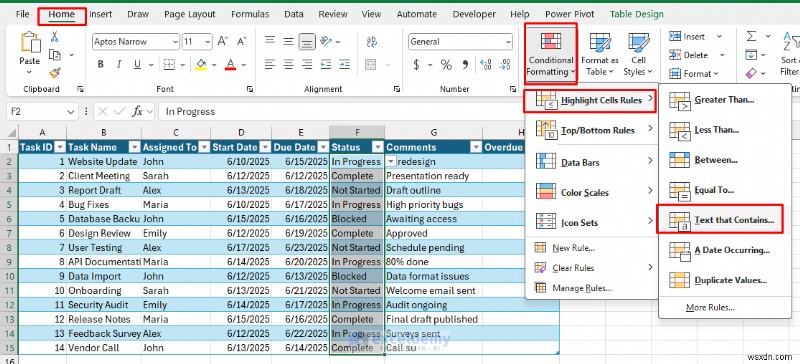Click the Format cells button
Image resolution: width=800 pixels, height=364 pixels.
tap(694, 74)
